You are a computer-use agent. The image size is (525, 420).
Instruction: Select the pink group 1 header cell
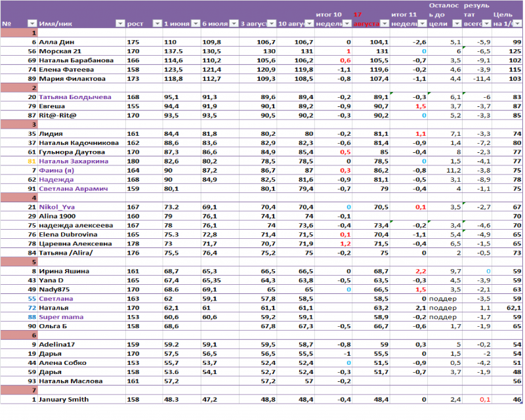pos(20,32)
